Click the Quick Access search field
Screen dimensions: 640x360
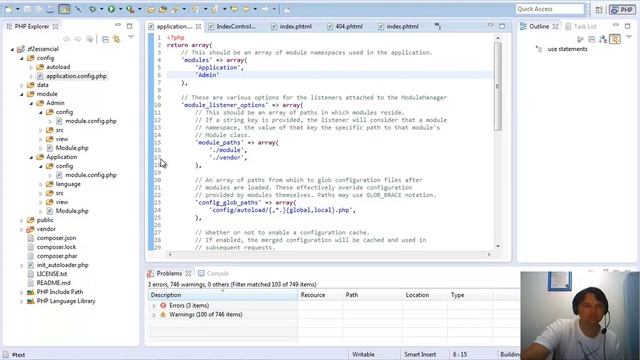click(x=549, y=9)
